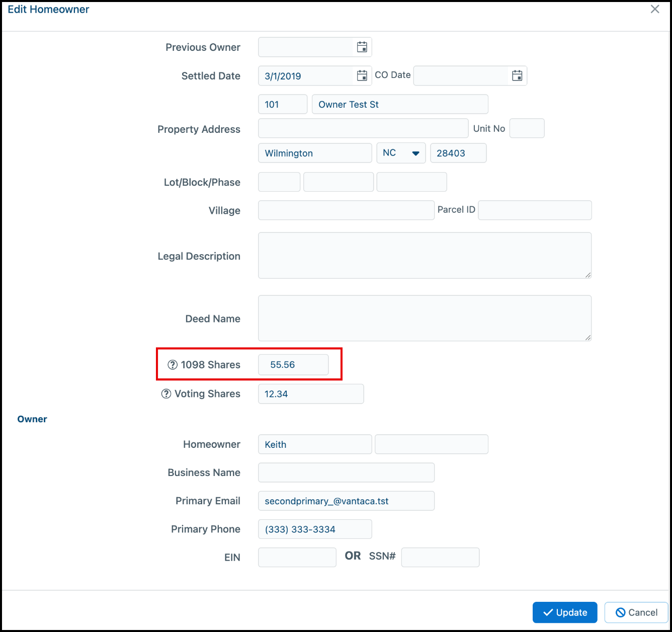Click the checkmark icon on Update button
The width and height of the screenshot is (672, 632).
tap(549, 612)
